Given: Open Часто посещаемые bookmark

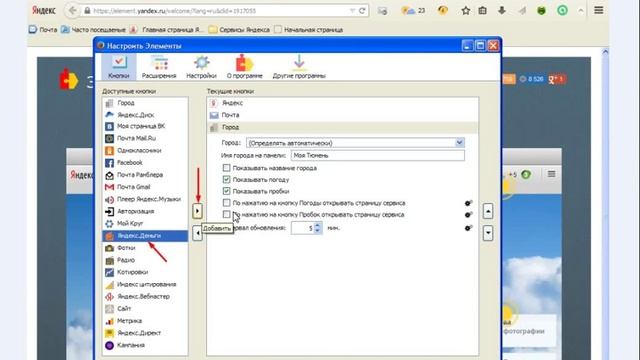Looking at the screenshot, I should tap(93, 30).
